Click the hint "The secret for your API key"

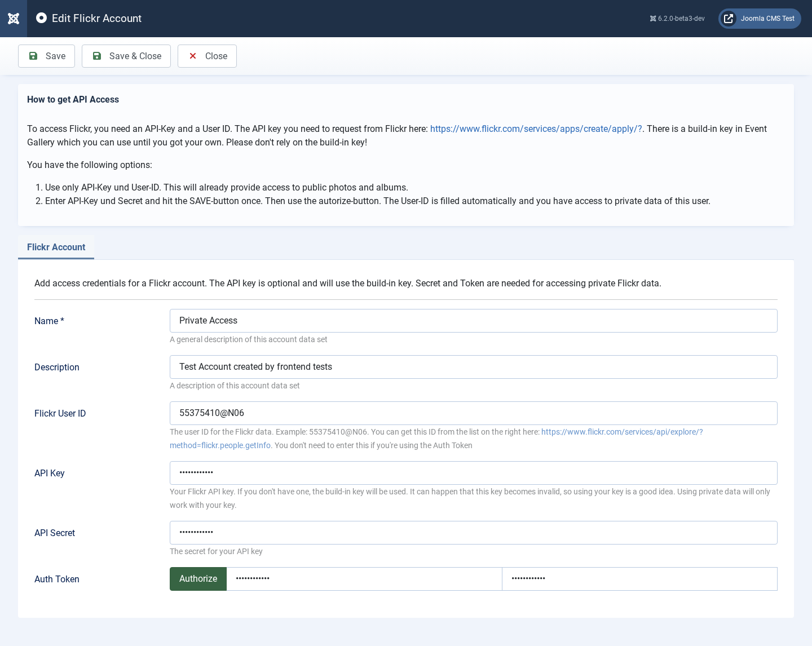pos(216,551)
